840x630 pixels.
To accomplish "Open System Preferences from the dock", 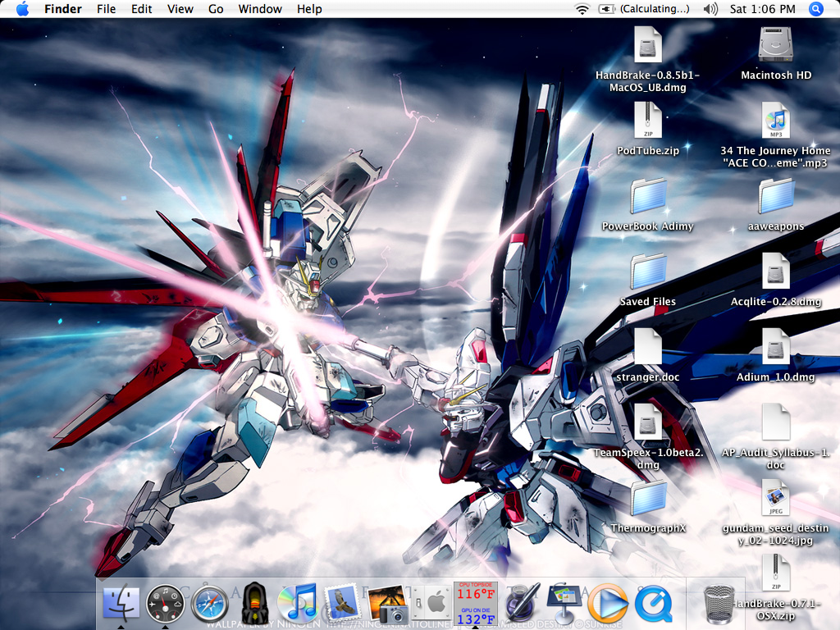I will pos(431,604).
